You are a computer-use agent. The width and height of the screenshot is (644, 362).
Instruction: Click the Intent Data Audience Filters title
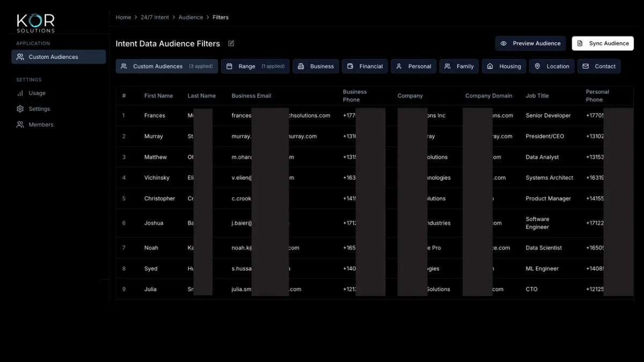pos(168,43)
